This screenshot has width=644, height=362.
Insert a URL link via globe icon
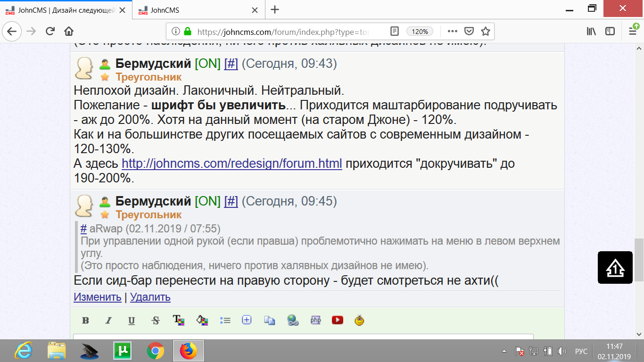click(293, 321)
